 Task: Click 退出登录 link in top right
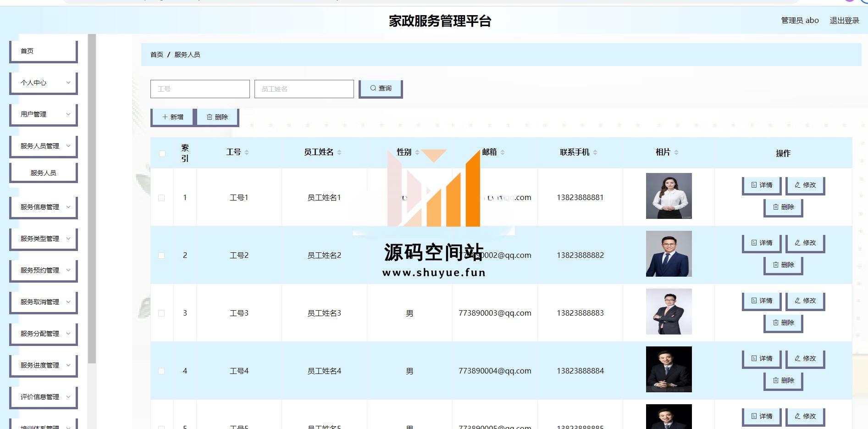pyautogui.click(x=844, y=21)
